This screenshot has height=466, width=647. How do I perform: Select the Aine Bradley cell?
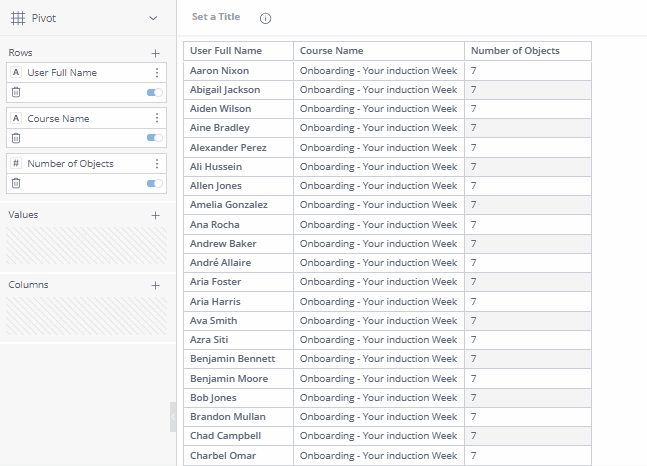point(238,128)
